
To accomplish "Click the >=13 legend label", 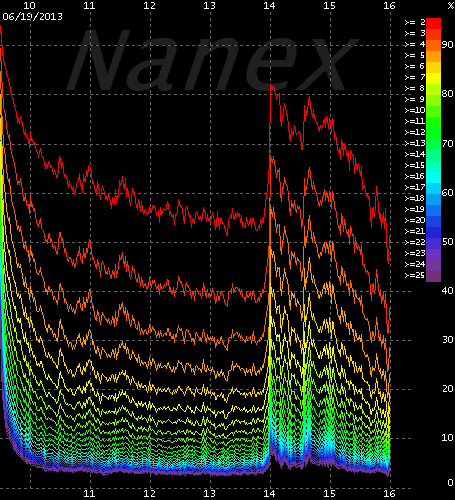I will click(415, 143).
